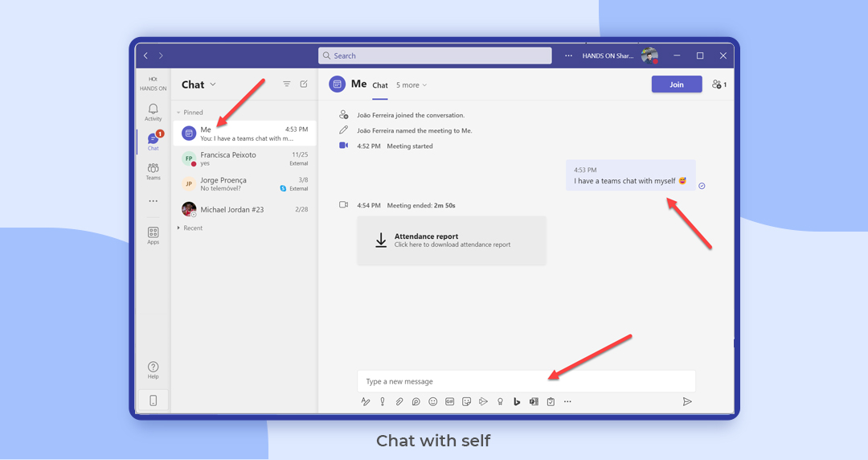Open the Bing icon in compose toolbar

coord(517,402)
